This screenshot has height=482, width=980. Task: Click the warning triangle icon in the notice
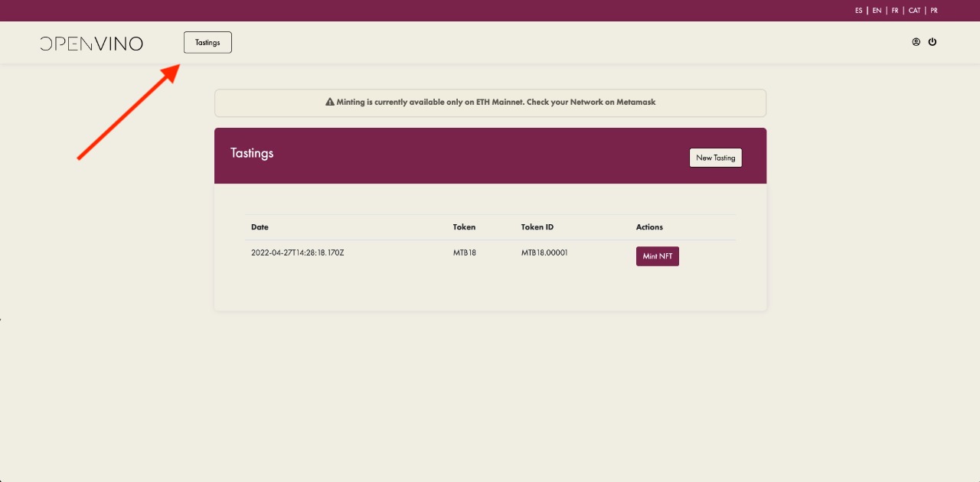click(330, 102)
